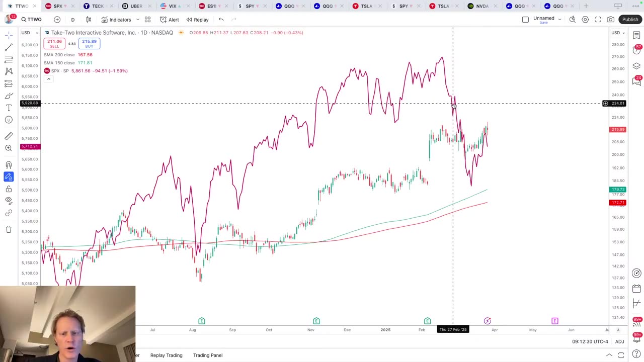Toggle lock all drawing tools
The width and height of the screenshot is (644, 362).
(9, 189)
